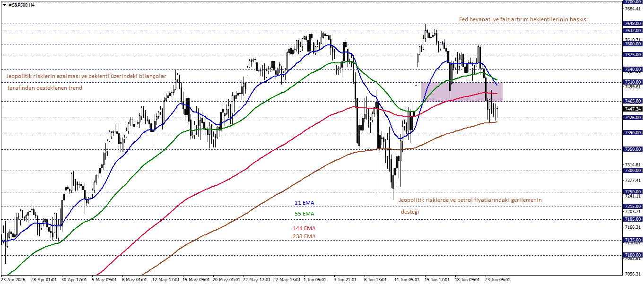Click the 7700.00 level price tag
Viewport: 644px width, 285px height.
pyautogui.click(x=633, y=2)
